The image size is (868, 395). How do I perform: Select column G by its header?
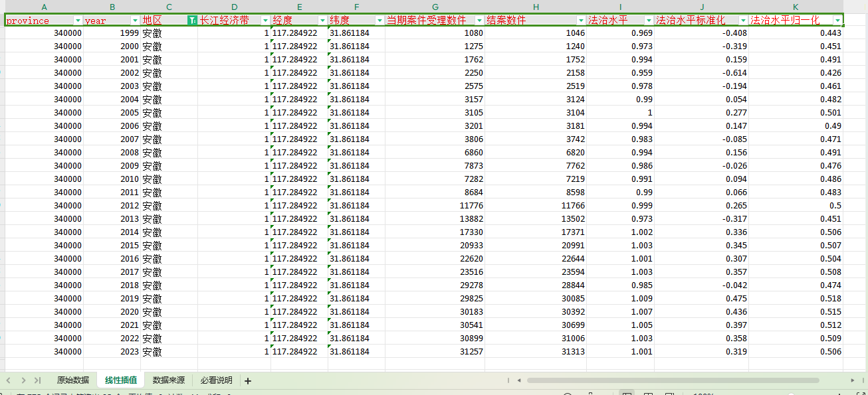pos(435,7)
